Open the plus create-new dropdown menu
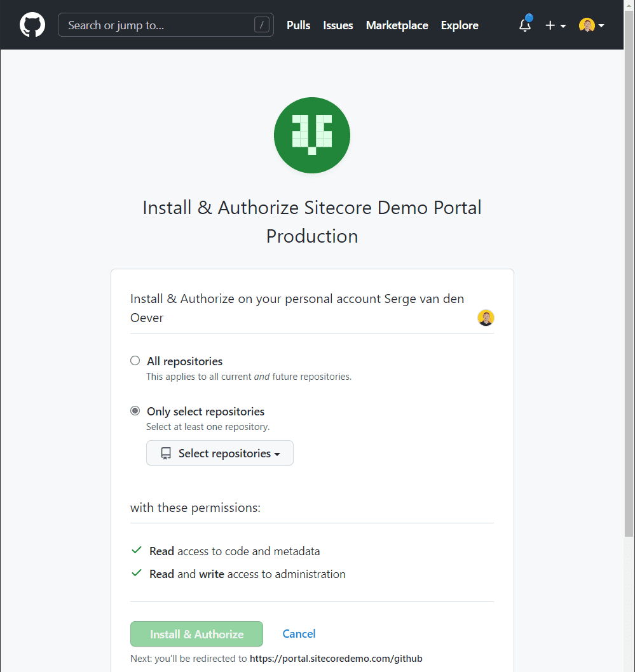Viewport: 635px width, 672px height. [x=555, y=25]
